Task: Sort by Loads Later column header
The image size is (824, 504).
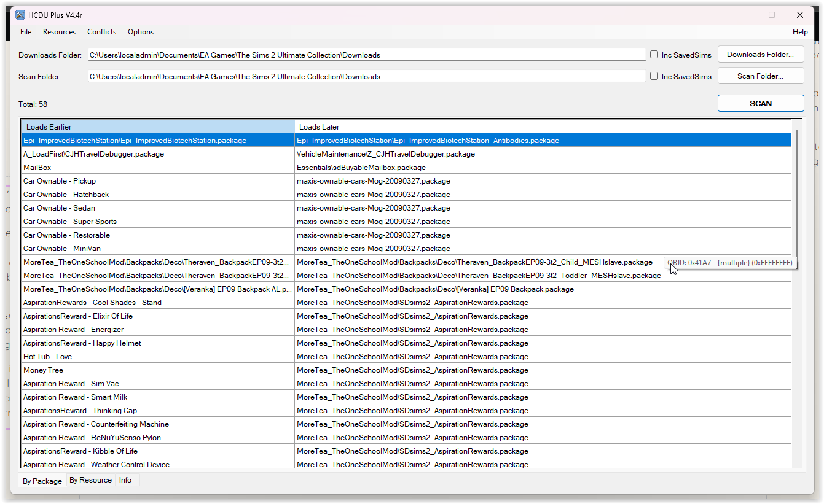Action: (541, 127)
